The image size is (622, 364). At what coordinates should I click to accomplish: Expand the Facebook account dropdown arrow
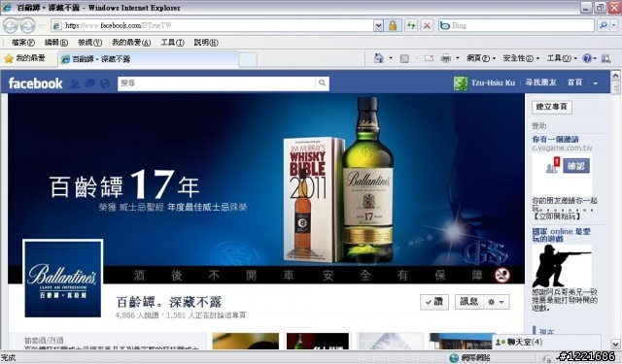tap(596, 83)
